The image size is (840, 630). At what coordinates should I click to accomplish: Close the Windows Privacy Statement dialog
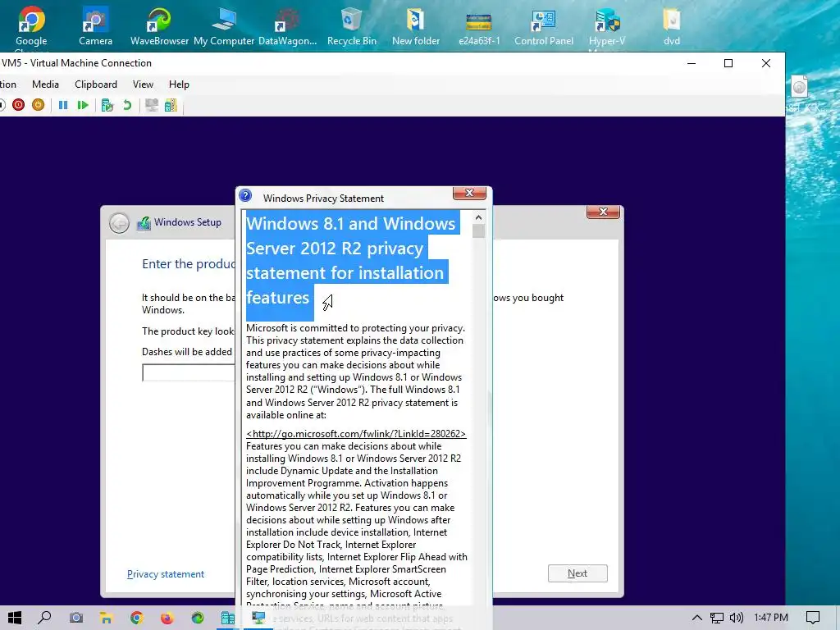tap(469, 193)
